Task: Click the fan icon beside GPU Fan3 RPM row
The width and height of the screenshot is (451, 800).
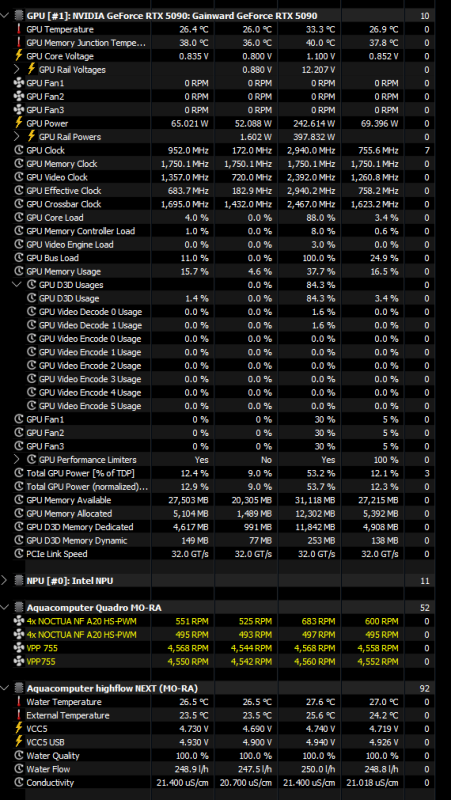Action: click(19, 110)
